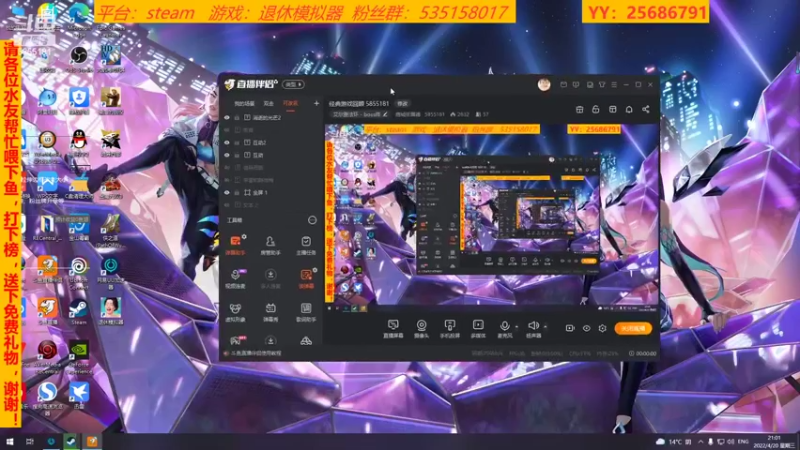Click the unlock padlock icon above the preview
This screenshot has width=800, height=450.
coord(595,109)
